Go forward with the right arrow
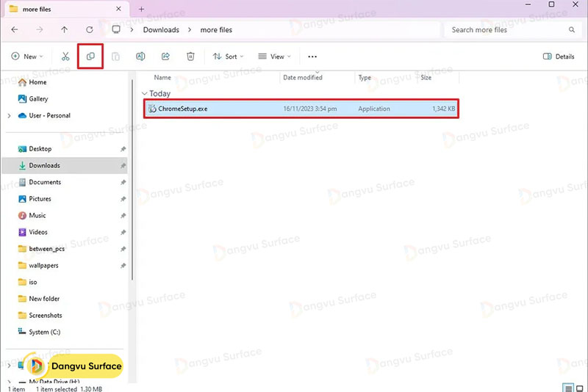This screenshot has height=392, width=588. [40, 29]
